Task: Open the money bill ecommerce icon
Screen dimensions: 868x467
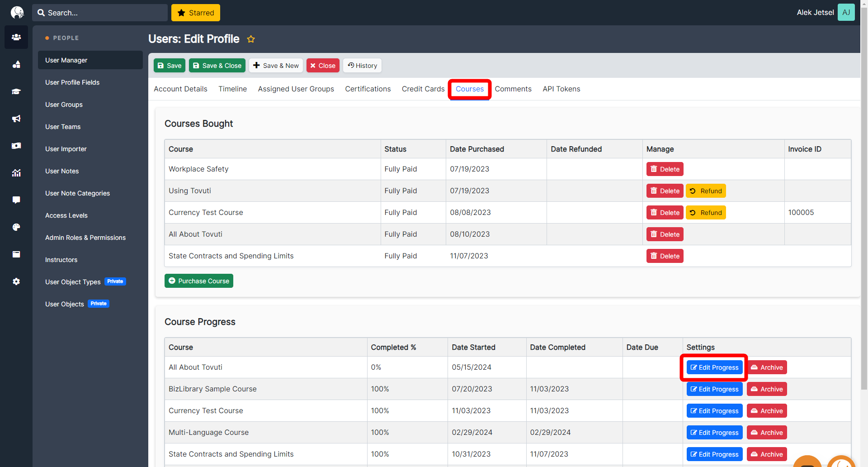Action: [x=16, y=146]
